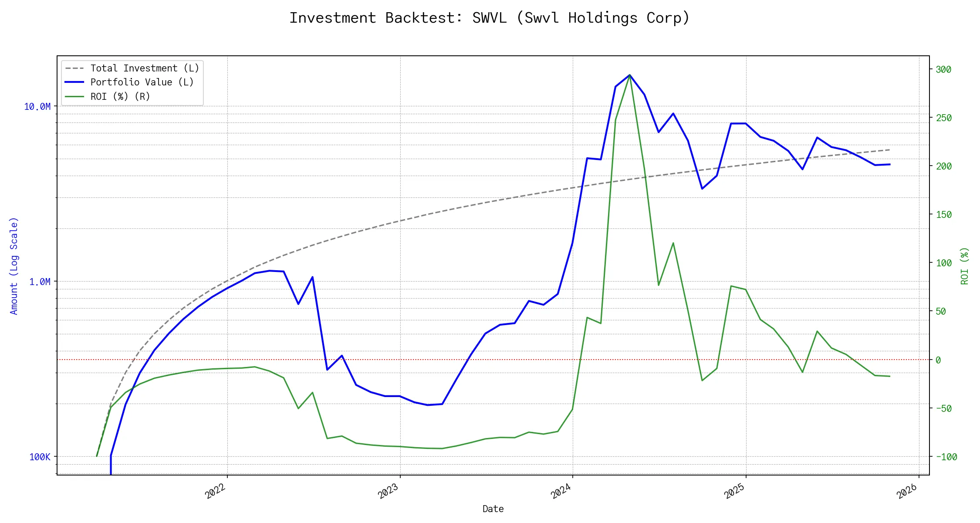Image resolution: width=980 pixels, height=523 pixels.
Task: Click the Amount (Log Scale) axis title
Action: click(x=14, y=266)
